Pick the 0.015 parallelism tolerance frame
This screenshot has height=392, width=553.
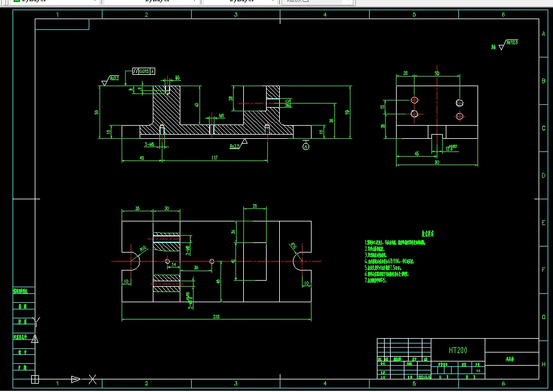[144, 71]
